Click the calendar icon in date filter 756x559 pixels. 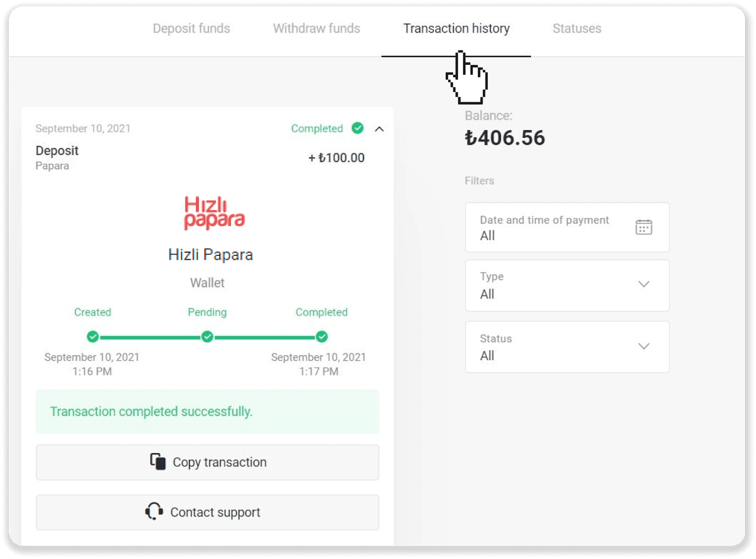coord(644,227)
